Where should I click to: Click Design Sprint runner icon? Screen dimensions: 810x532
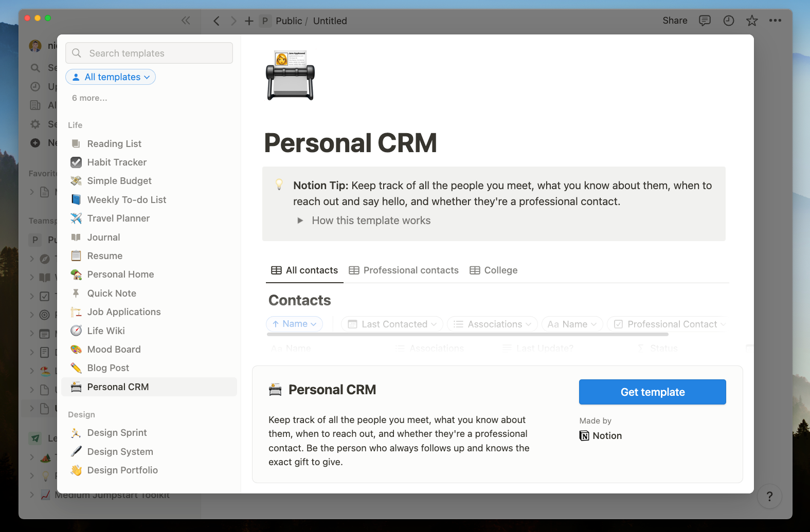pyautogui.click(x=76, y=432)
